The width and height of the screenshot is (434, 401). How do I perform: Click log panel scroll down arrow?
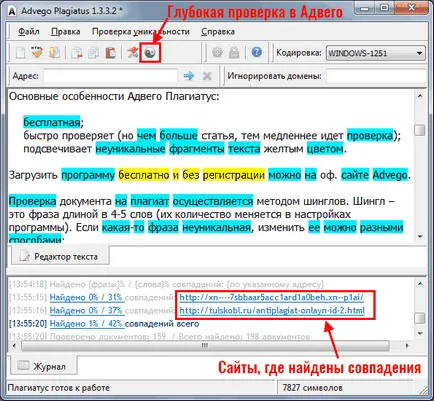420,333
